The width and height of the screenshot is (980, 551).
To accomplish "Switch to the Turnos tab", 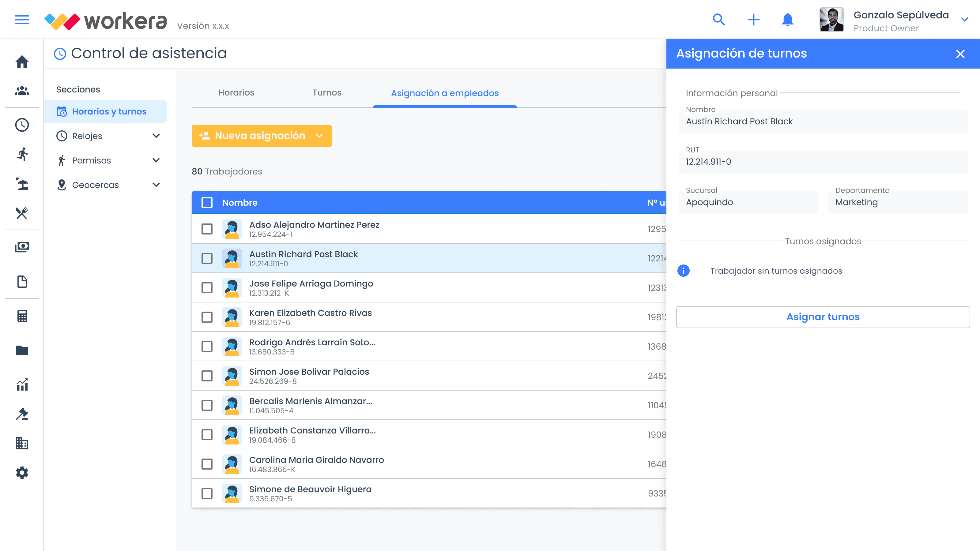I will (x=327, y=93).
